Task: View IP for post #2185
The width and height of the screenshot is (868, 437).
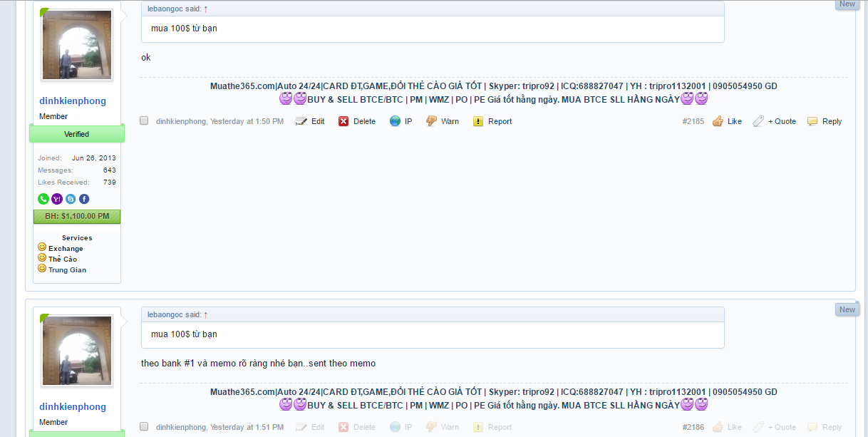Action: [401, 121]
